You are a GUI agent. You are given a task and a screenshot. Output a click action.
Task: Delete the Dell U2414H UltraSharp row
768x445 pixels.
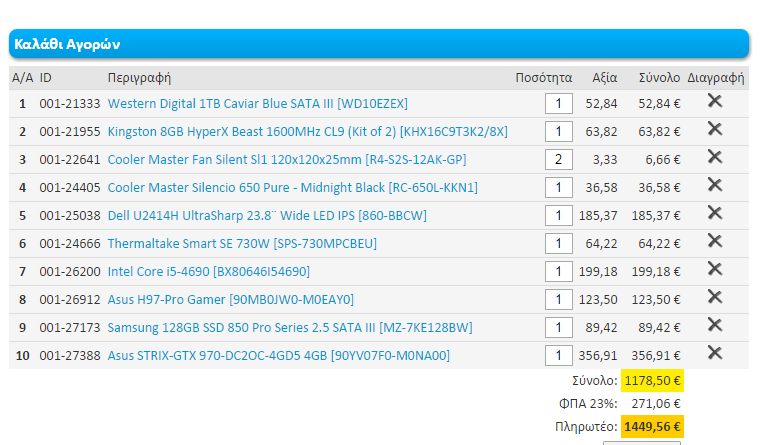point(715,212)
